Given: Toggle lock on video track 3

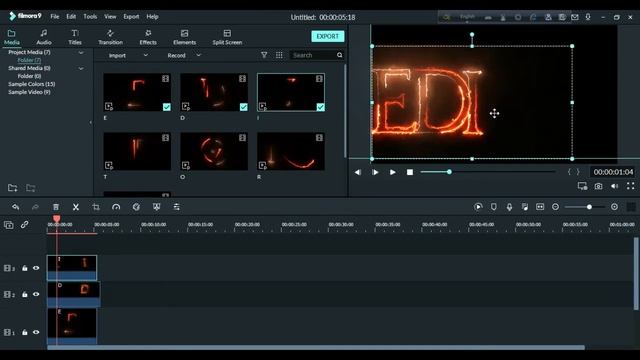Looking at the screenshot, I should pyautogui.click(x=25, y=268).
